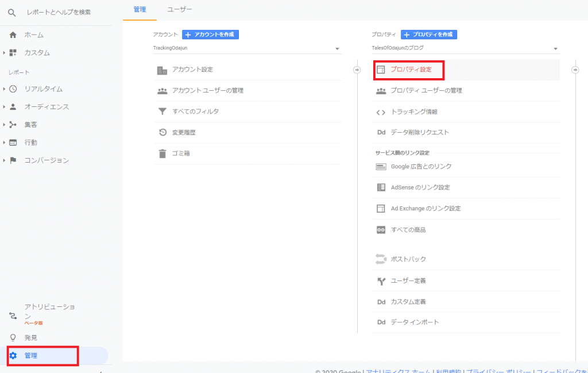The image size is (588, 373).
Task: Click the データ削除リクエスト Dd icon
Action: tap(381, 132)
